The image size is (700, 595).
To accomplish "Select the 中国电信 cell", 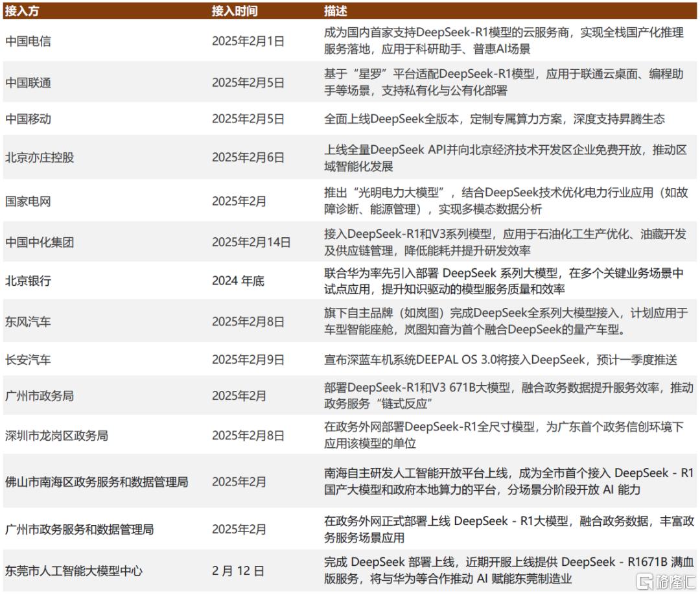I will (28, 41).
